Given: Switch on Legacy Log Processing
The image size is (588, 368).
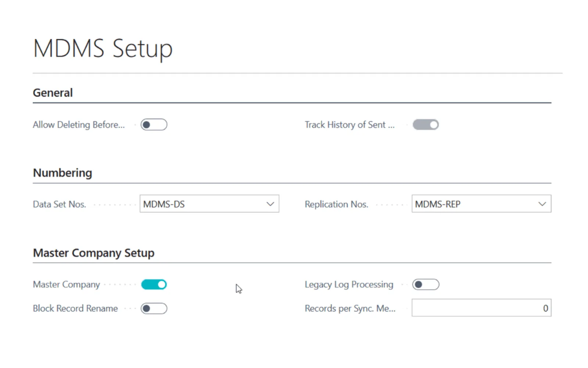Looking at the screenshot, I should (426, 284).
